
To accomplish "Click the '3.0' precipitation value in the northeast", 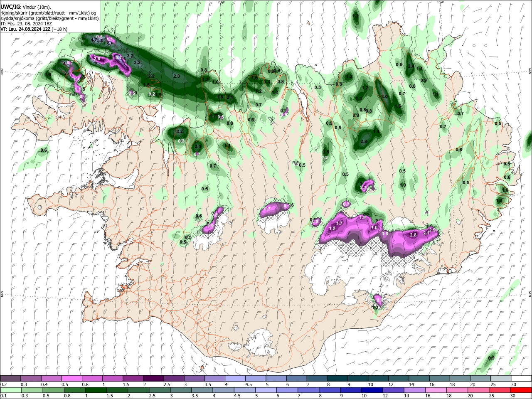I will (x=384, y=96).
